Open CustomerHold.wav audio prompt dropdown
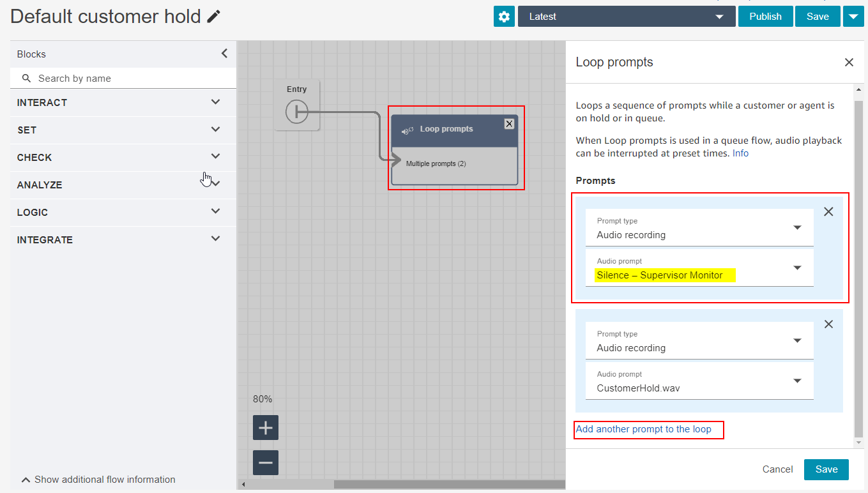 (699, 381)
